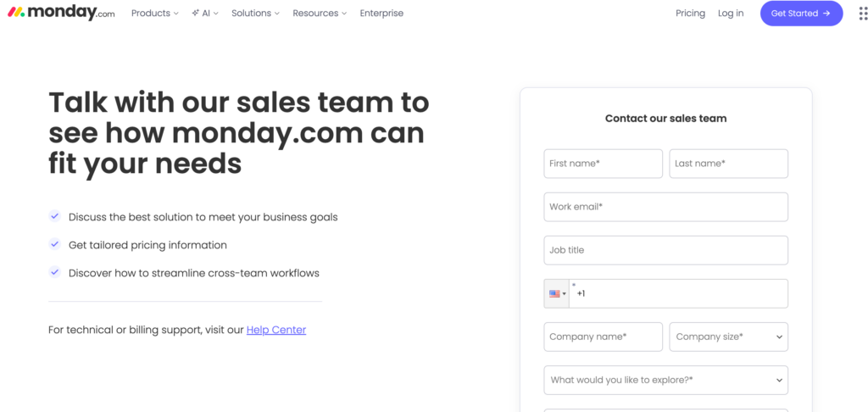
Task: Expand 'What would you like to explore' dropdown
Action: (665, 380)
